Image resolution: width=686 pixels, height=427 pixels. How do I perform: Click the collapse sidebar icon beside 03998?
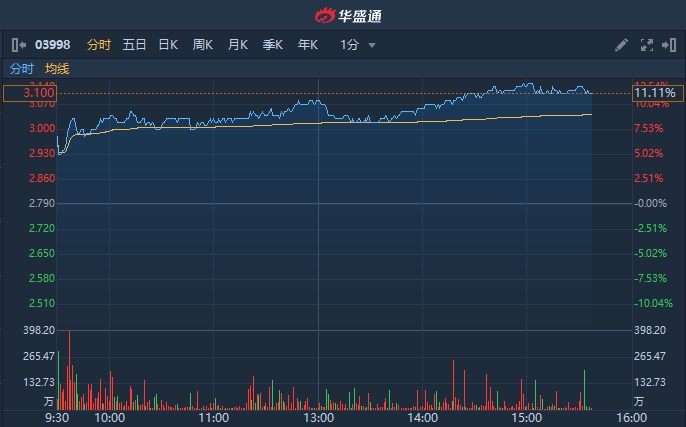point(18,45)
